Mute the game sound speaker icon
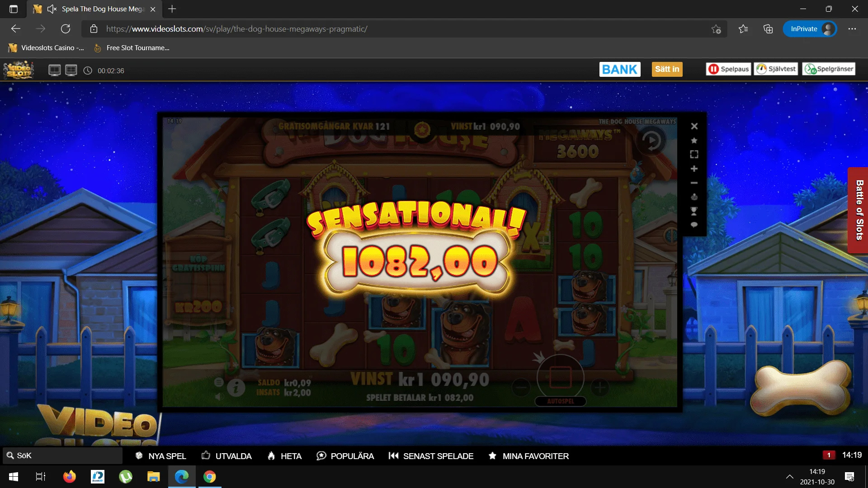The width and height of the screenshot is (868, 488). 219,397
